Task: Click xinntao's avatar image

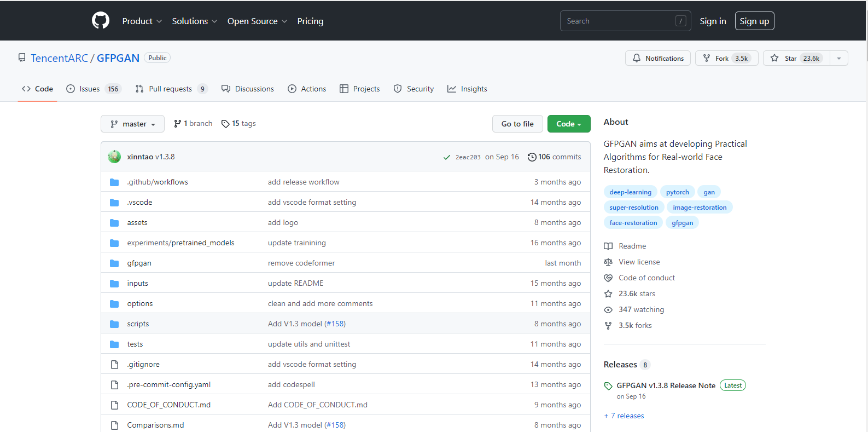Action: click(114, 157)
